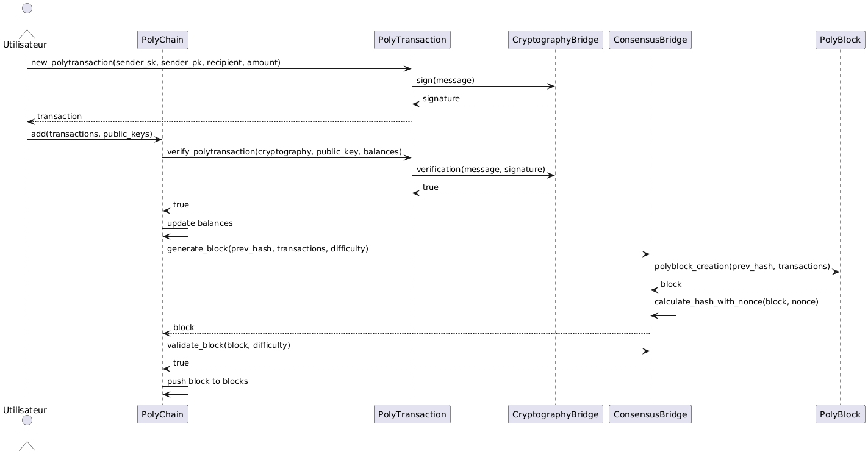Select the "polyblock_creation(prev_hash, transactions)" label
The image size is (868, 454).
click(x=742, y=267)
